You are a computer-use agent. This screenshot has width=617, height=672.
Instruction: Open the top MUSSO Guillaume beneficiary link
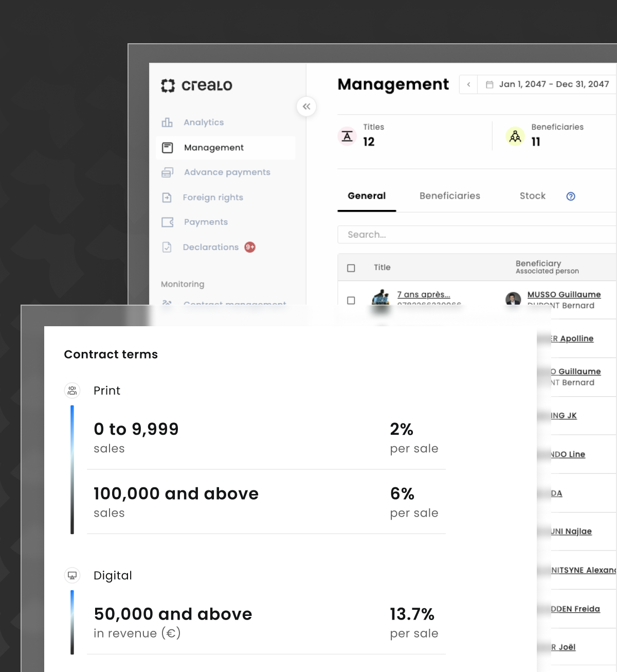pyautogui.click(x=564, y=294)
